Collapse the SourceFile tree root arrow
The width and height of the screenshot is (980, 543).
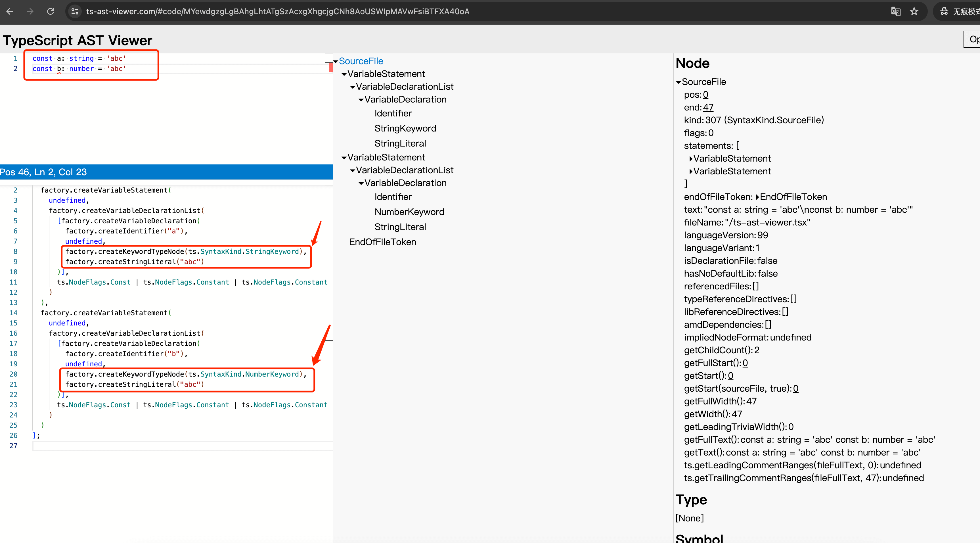336,61
